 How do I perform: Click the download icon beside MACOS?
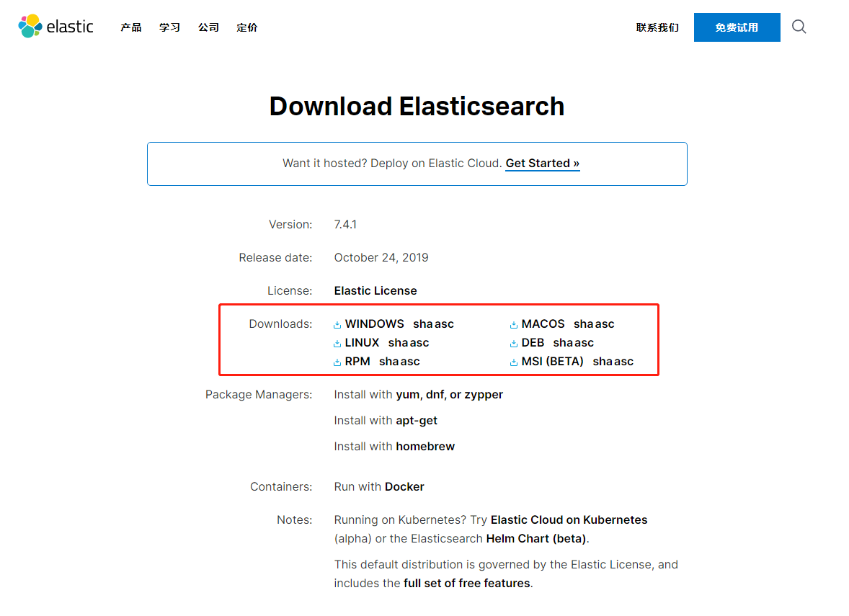coord(514,325)
